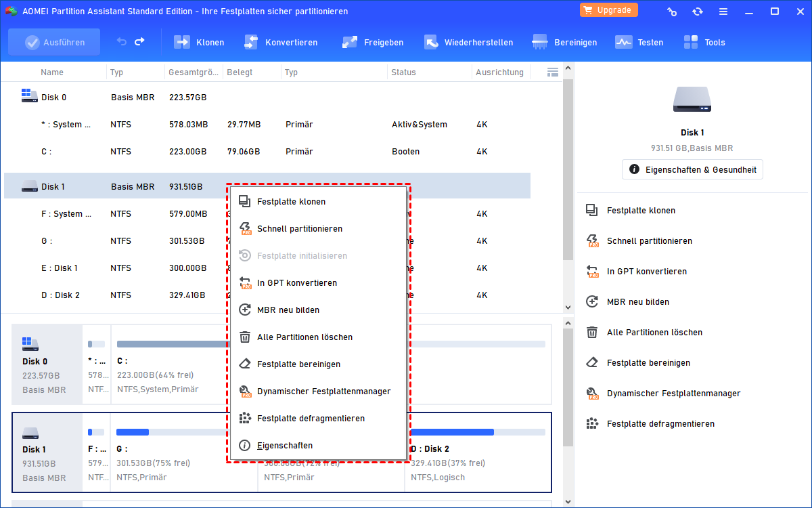Viewport: 812px width, 508px height.
Task: Select Festplatte defragmentieren in context menu
Action: click(x=319, y=419)
